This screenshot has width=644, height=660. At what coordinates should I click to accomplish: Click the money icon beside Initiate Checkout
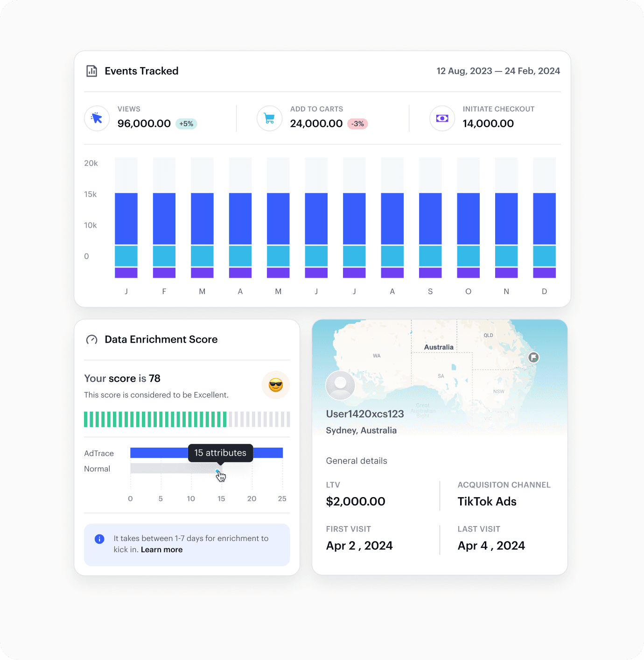coord(442,118)
